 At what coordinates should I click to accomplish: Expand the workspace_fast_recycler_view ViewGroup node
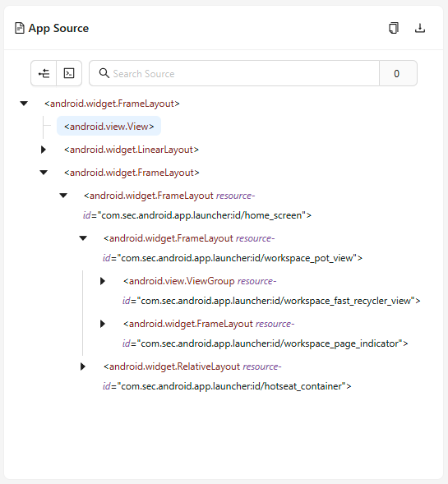tap(103, 281)
